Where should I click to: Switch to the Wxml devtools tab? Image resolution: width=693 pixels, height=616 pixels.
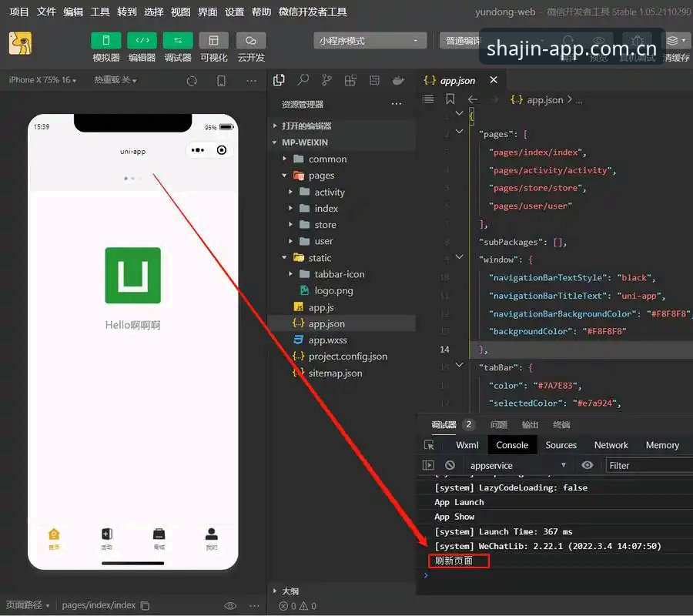[467, 445]
